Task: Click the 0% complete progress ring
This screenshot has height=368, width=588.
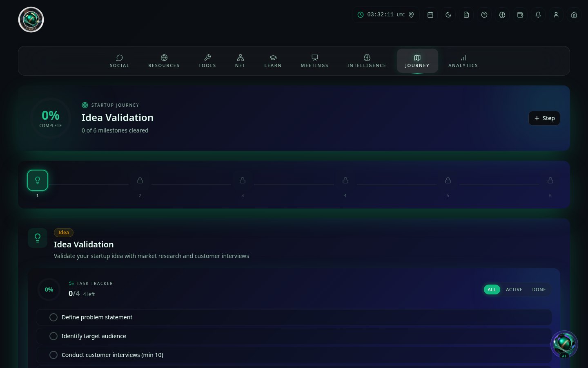Action: 51,118
